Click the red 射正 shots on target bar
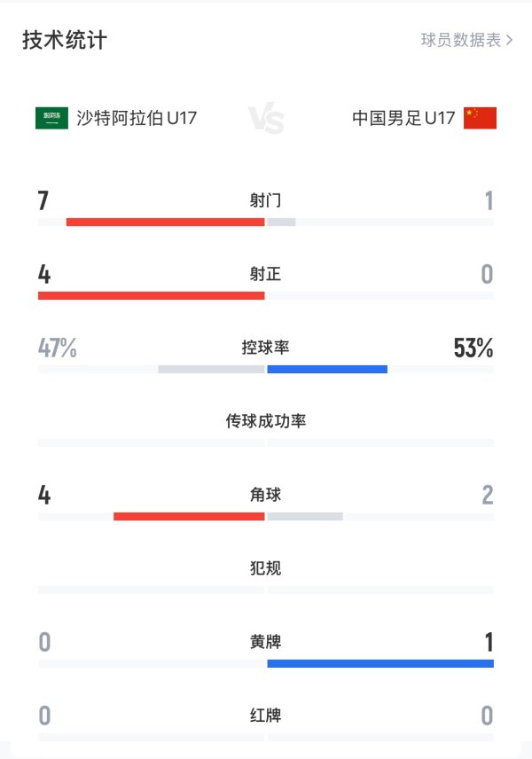Image resolution: width=532 pixels, height=759 pixels. 151,295
